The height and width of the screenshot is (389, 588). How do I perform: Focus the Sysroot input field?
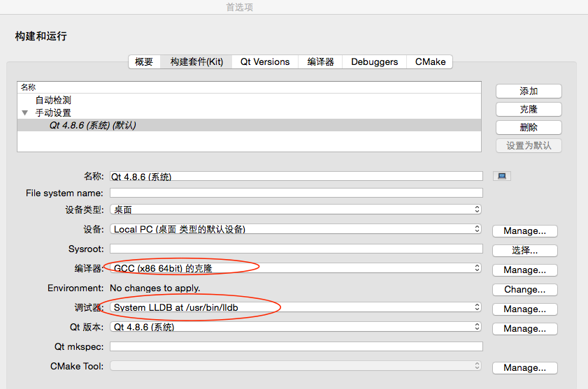coord(296,249)
